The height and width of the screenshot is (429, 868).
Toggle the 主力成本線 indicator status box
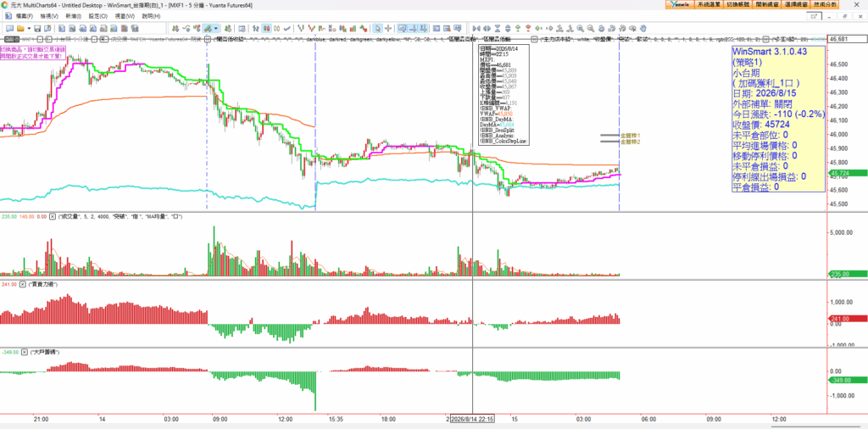(536, 39)
